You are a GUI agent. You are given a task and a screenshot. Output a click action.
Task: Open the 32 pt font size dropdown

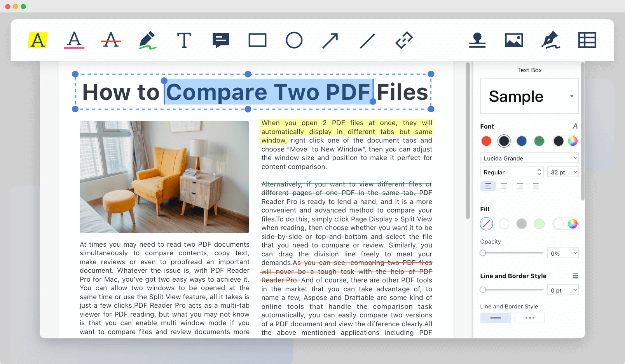pos(563,172)
